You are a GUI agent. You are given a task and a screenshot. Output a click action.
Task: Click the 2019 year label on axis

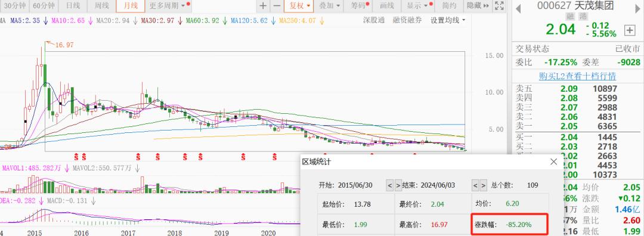click(221, 232)
